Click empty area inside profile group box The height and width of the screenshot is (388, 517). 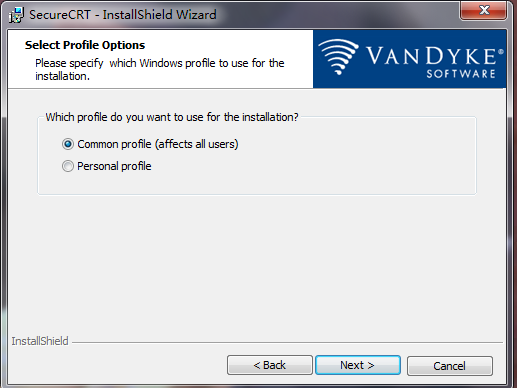[x=333, y=160]
